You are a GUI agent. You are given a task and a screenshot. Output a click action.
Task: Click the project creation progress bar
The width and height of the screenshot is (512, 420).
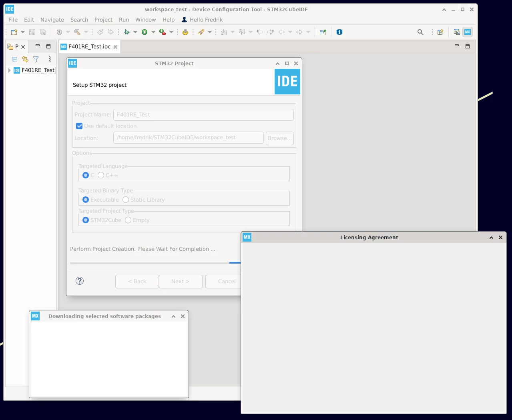click(155, 263)
